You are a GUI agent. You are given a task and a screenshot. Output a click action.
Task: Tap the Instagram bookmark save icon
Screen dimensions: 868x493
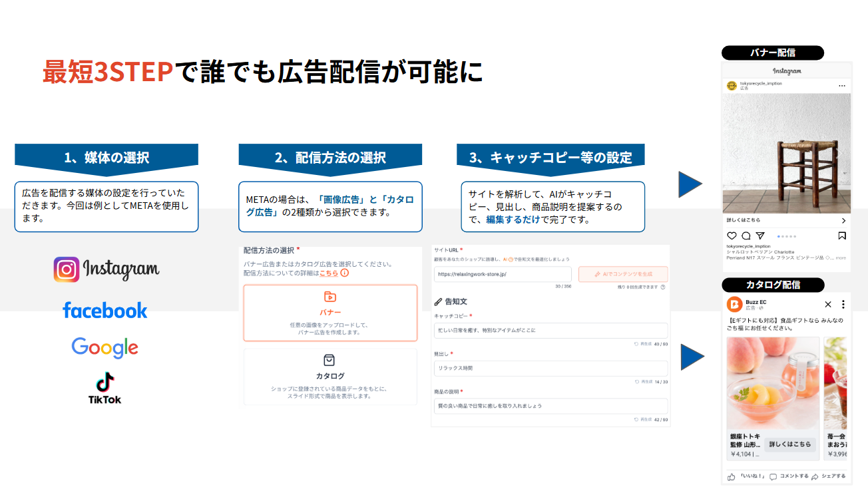[x=842, y=236]
